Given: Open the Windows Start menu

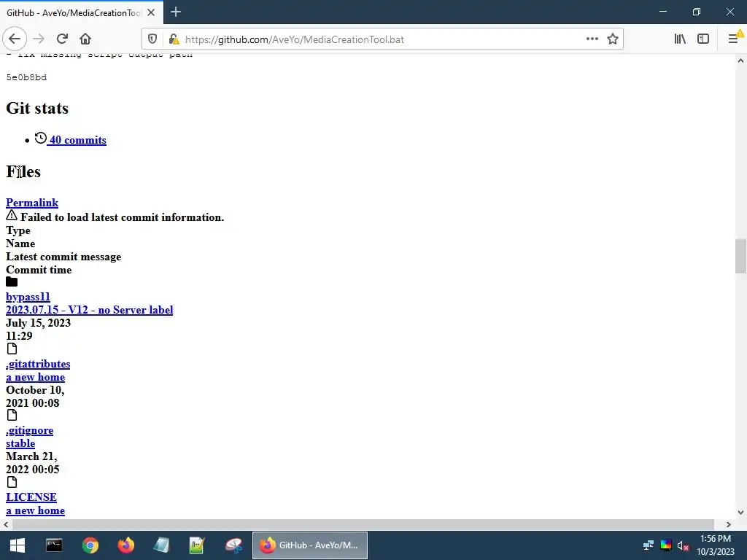Looking at the screenshot, I should [x=18, y=545].
